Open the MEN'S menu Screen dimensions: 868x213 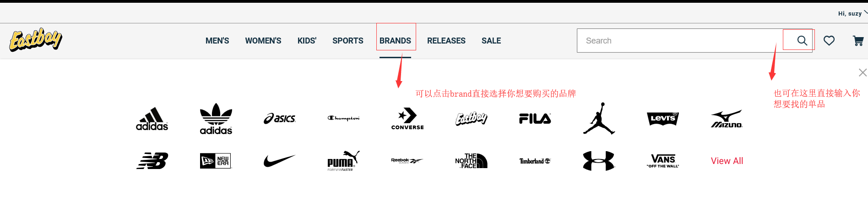pos(217,41)
